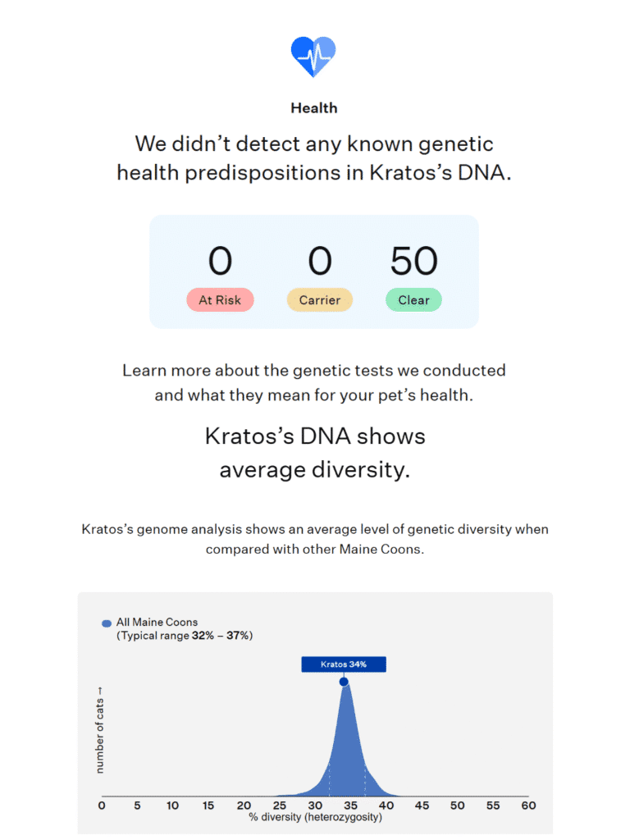This screenshot has height=840, width=630.
Task: Click the no genetic predispositions detected headline
Action: click(314, 158)
